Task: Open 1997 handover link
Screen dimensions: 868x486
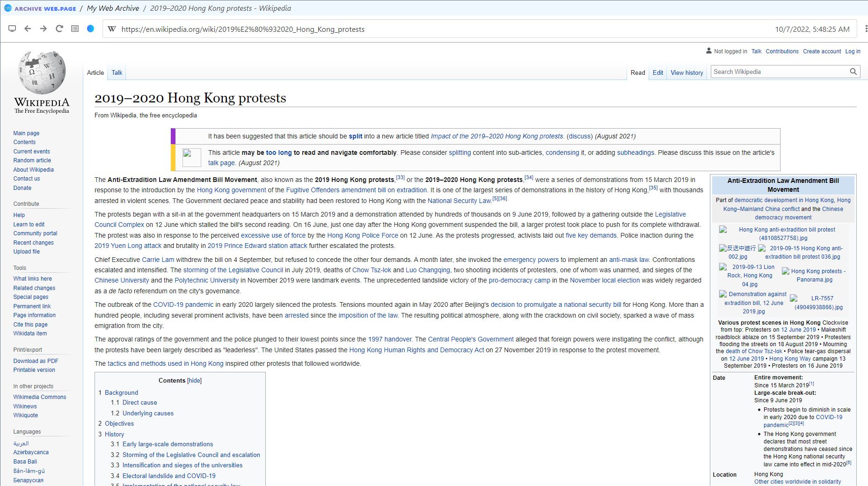Action: [390, 339]
